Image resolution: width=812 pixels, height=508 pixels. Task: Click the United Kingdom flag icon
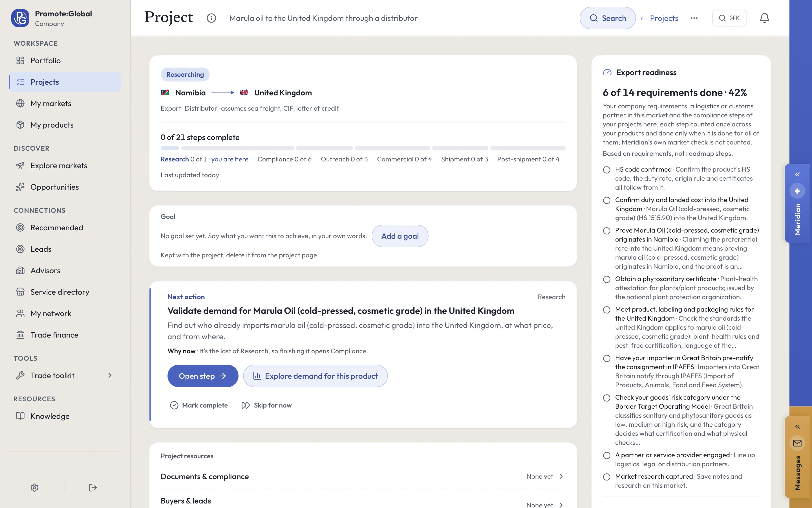pos(244,93)
